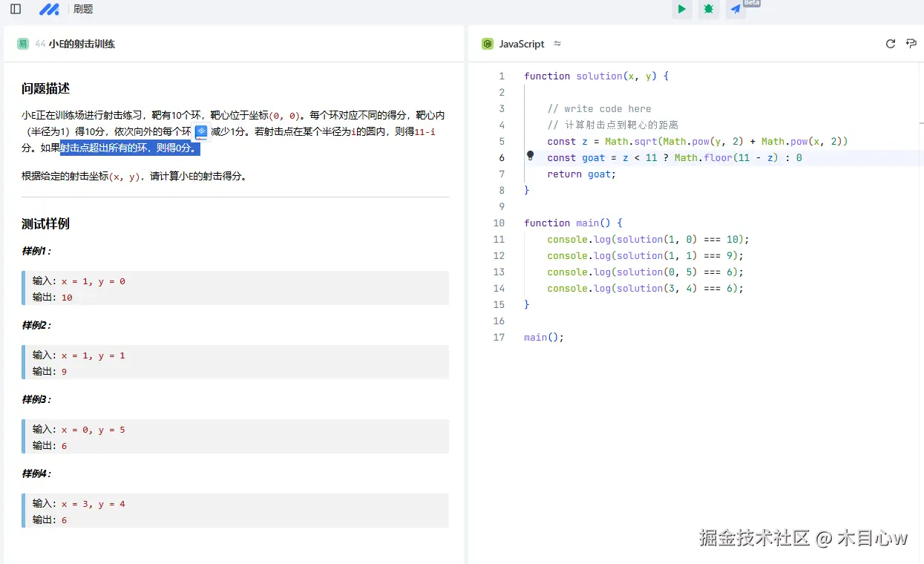Place cursor on 'return goat;' line
The width and height of the screenshot is (924, 564).
(x=581, y=174)
